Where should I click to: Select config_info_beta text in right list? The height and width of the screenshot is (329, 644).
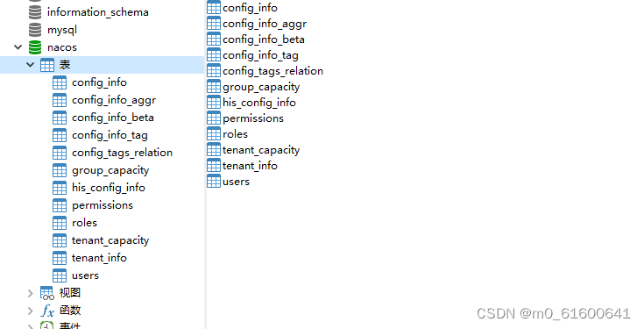click(264, 39)
